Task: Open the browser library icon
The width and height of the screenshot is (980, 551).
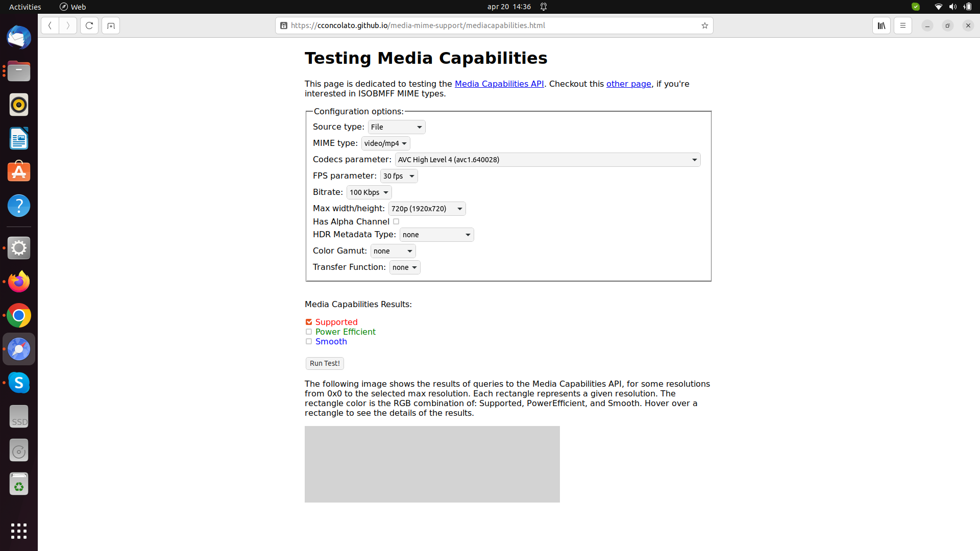Action: coord(881,26)
